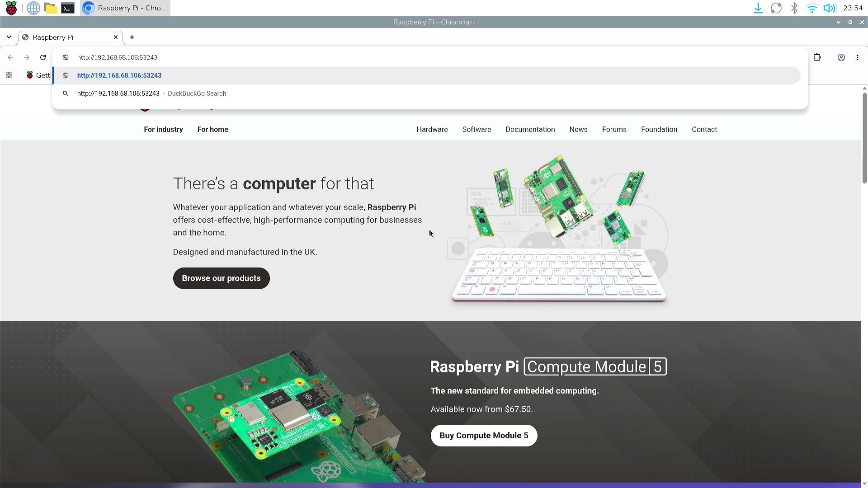Open the Wi-Fi network tray menu
Screen dimensions: 868x488
pyautogui.click(x=812, y=8)
